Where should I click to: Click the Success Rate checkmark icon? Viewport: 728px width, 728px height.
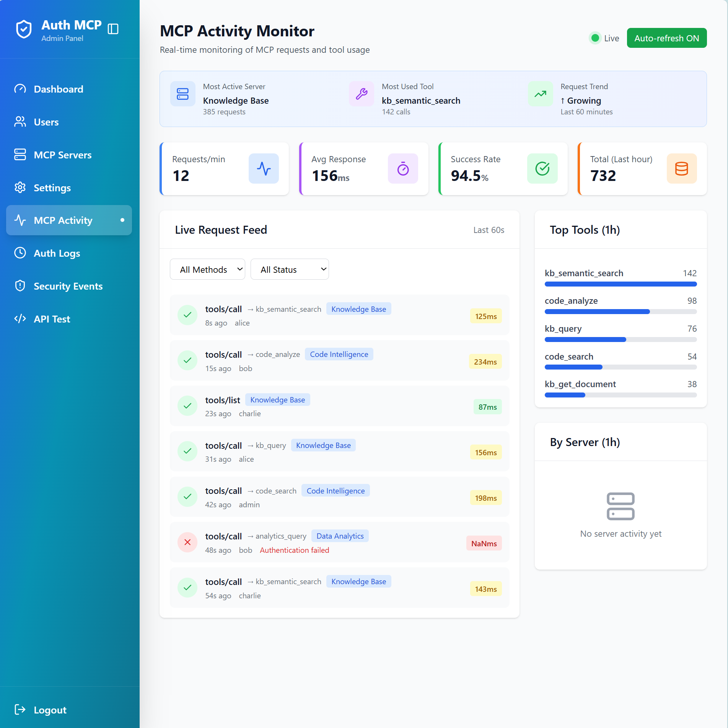pyautogui.click(x=542, y=169)
